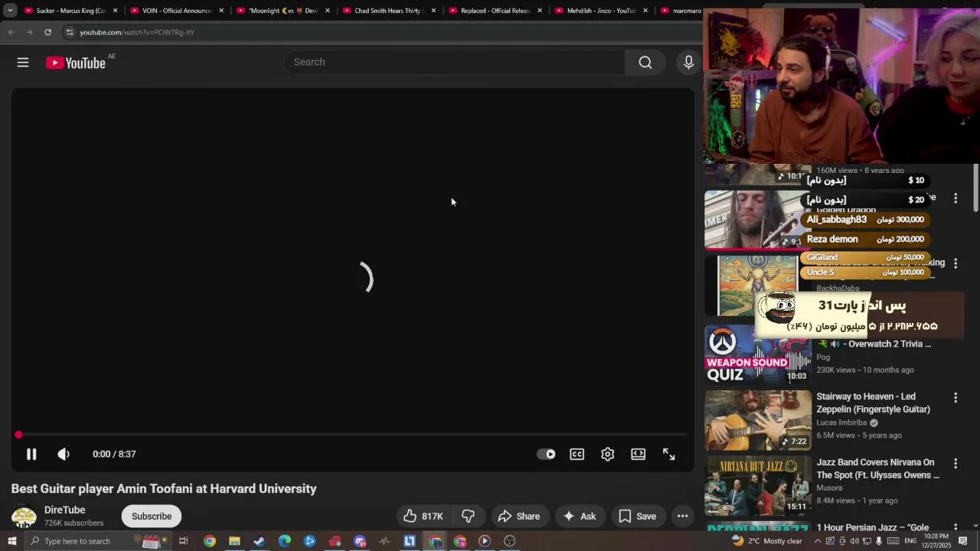This screenshot has width=980, height=551.
Task: Expand the hidden system tray icons chevron
Action: [x=818, y=541]
